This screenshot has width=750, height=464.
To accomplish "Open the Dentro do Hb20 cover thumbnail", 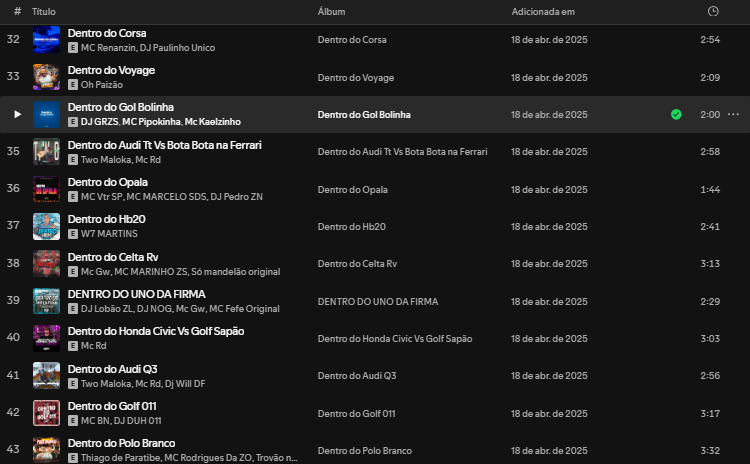I will click(x=46, y=226).
